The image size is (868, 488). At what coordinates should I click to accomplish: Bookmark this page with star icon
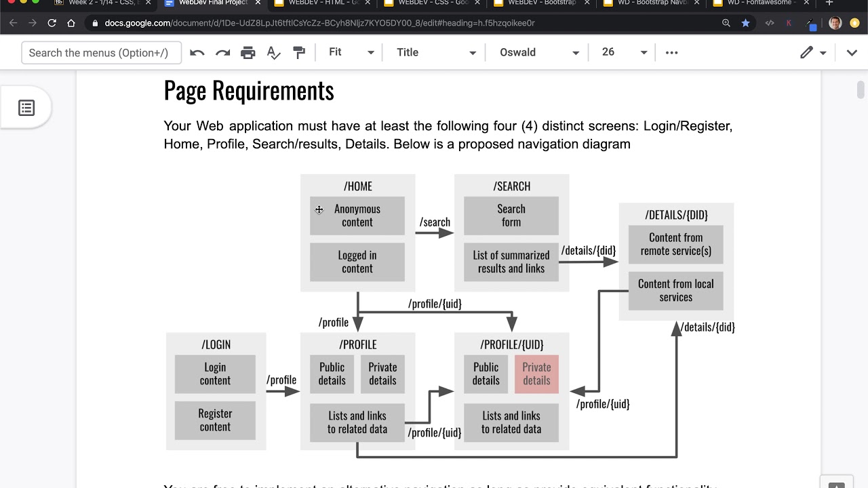tap(745, 23)
